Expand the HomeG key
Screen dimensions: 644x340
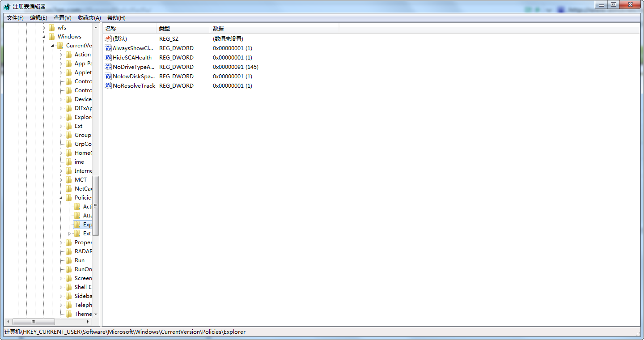(61, 153)
